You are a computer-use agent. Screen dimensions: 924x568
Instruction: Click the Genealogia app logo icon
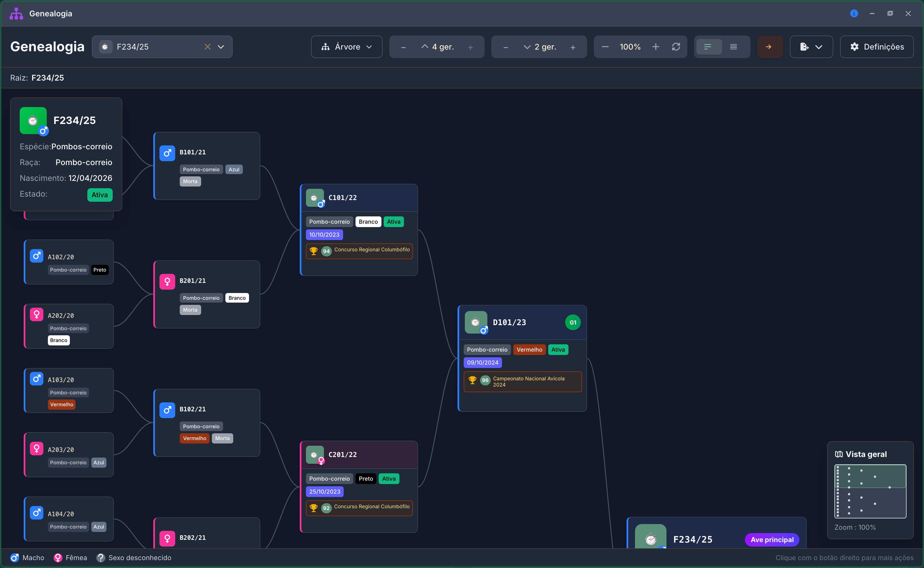(x=16, y=14)
